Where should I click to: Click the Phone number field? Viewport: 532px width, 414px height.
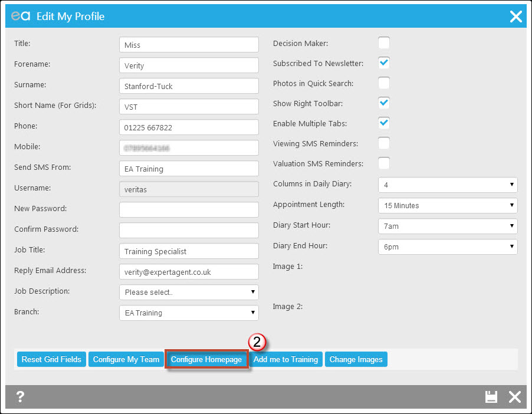point(189,127)
